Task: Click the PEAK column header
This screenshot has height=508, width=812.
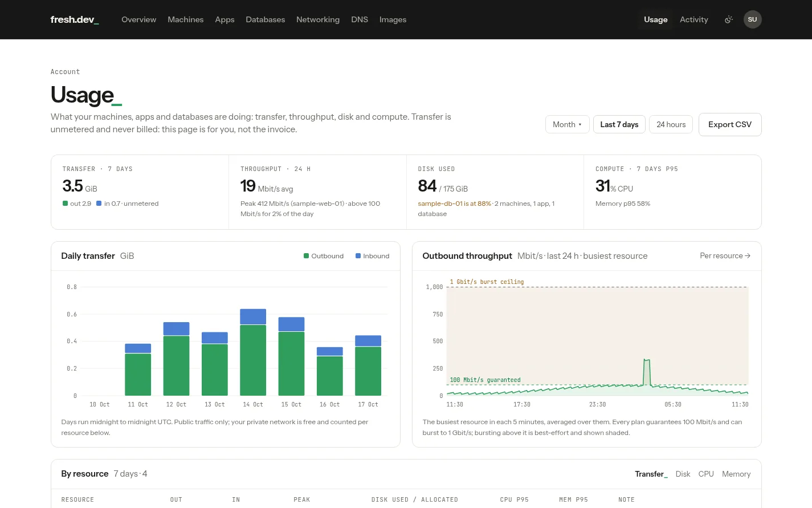Action: click(302, 499)
